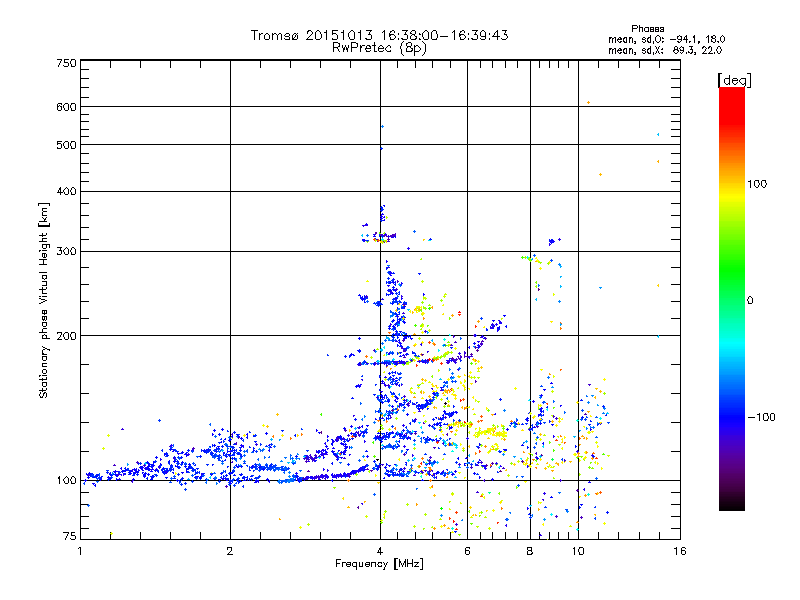800x600 pixels.
Task: Click the 'mean, sd,O: -94.1, 18.0' line
Action: tap(666, 39)
